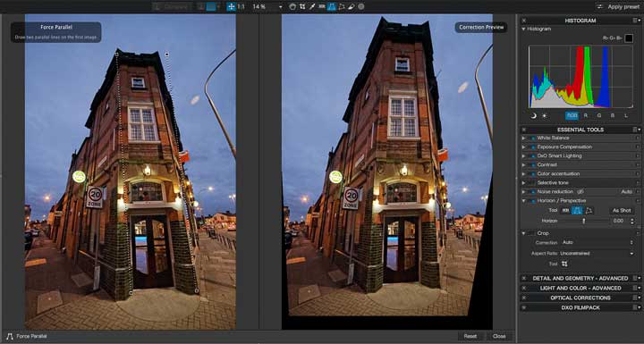
Task: Select the Crop tool in the top toolbar
Action: click(302, 6)
